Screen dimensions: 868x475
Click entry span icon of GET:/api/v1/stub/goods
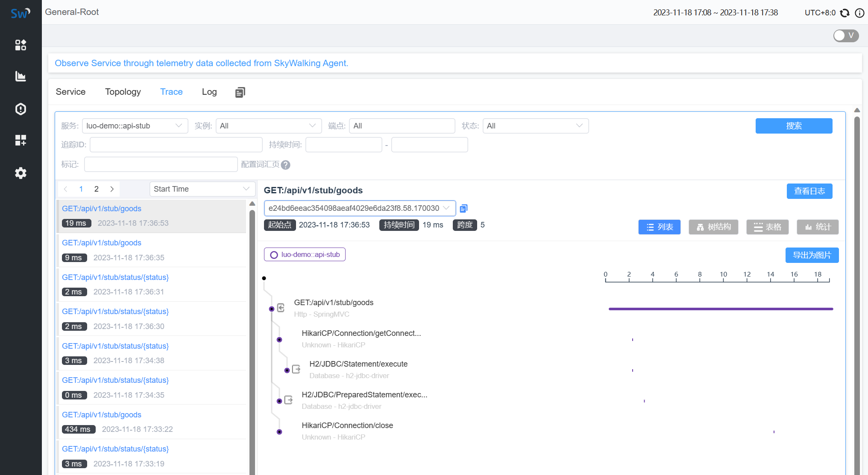click(x=281, y=308)
